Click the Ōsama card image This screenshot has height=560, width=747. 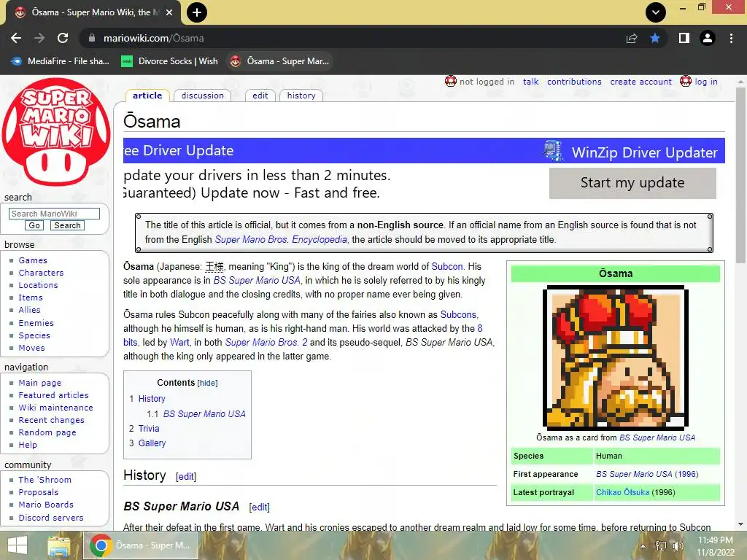click(x=616, y=358)
